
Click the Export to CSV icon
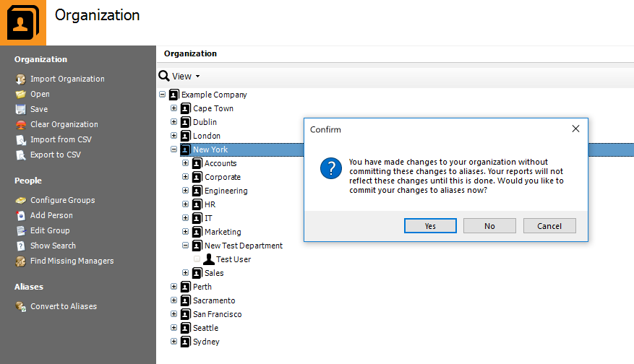pos(21,155)
